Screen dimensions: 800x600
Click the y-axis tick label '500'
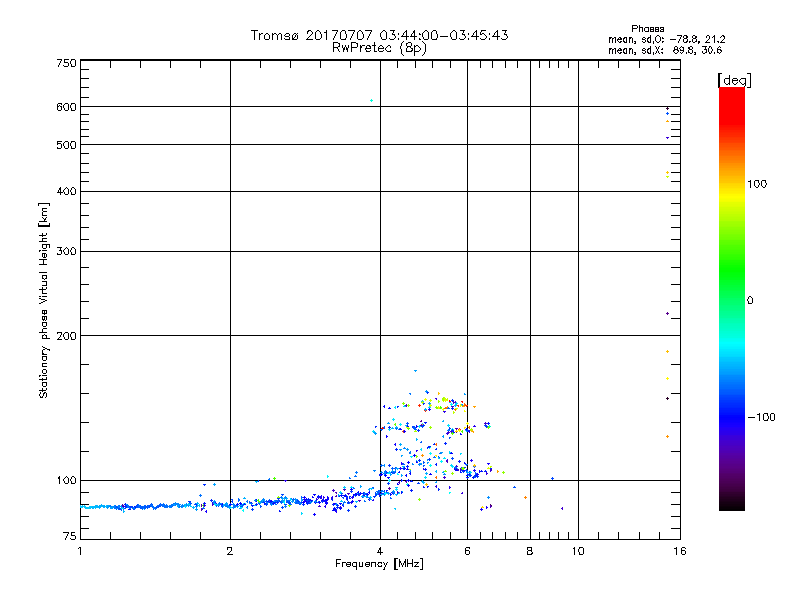point(66,145)
